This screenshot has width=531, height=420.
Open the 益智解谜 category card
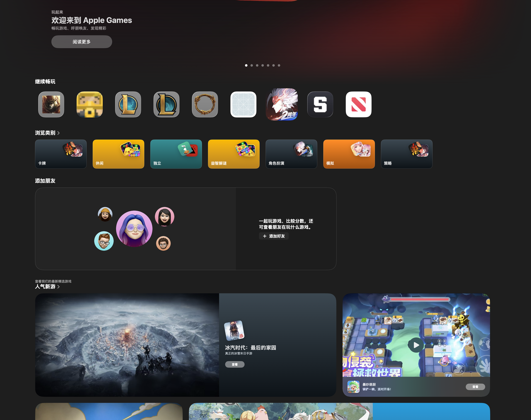point(233,154)
